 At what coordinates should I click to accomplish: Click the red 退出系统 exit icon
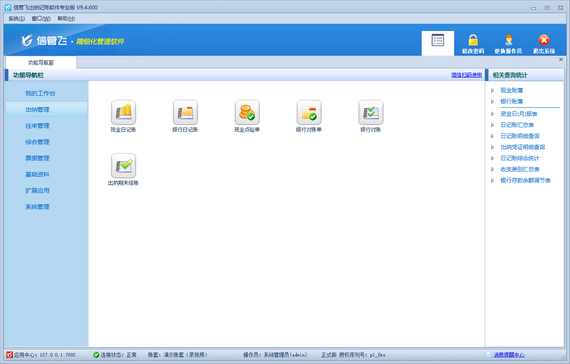pyautogui.click(x=544, y=40)
